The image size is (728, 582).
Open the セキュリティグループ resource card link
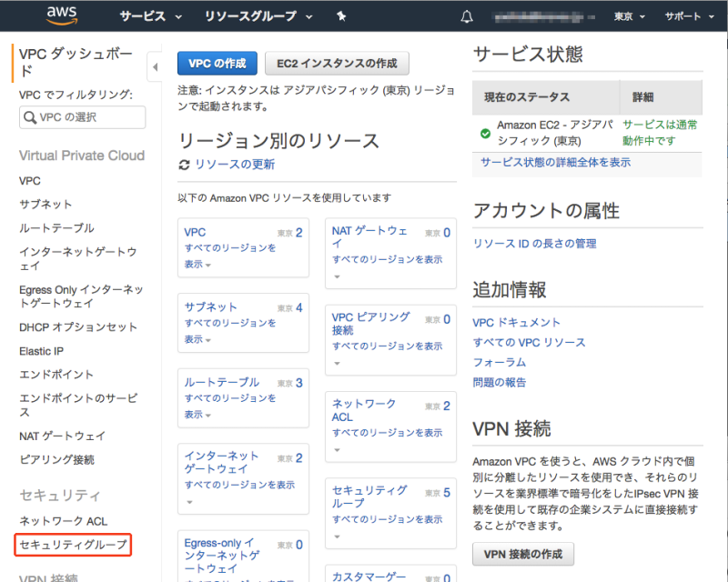click(369, 497)
